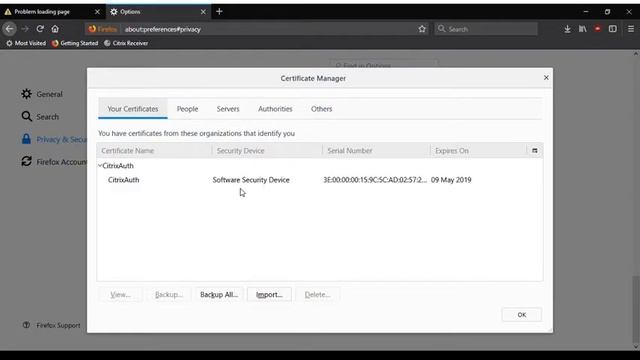
Task: Sort by Expires On column header
Action: 478,151
